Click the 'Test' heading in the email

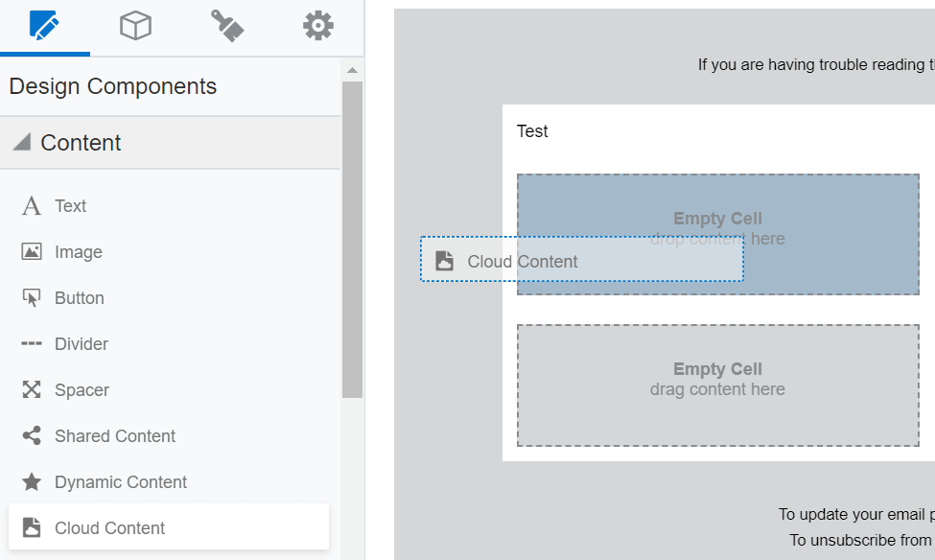pos(532,131)
